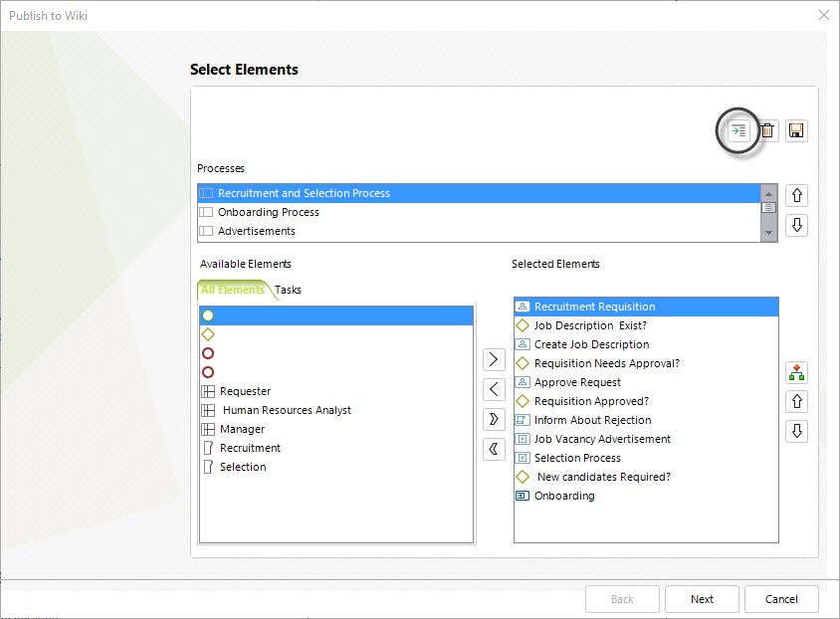Switch to the Tasks tab

(x=288, y=290)
